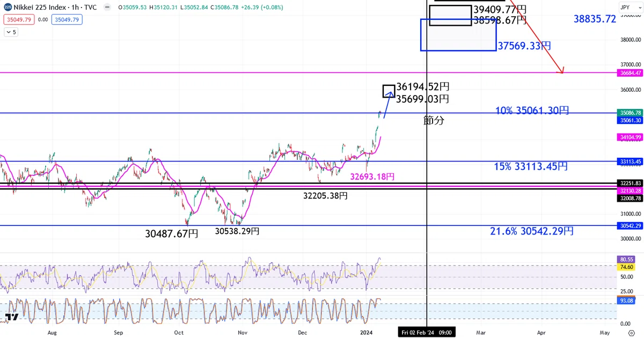
Task: Select the 35699.03円 target label
Action: tap(423, 99)
